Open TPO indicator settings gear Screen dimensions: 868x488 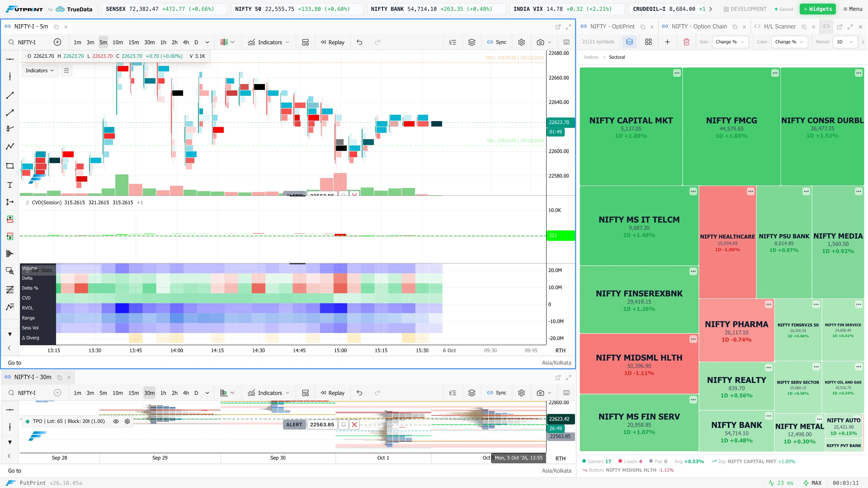[x=127, y=421]
